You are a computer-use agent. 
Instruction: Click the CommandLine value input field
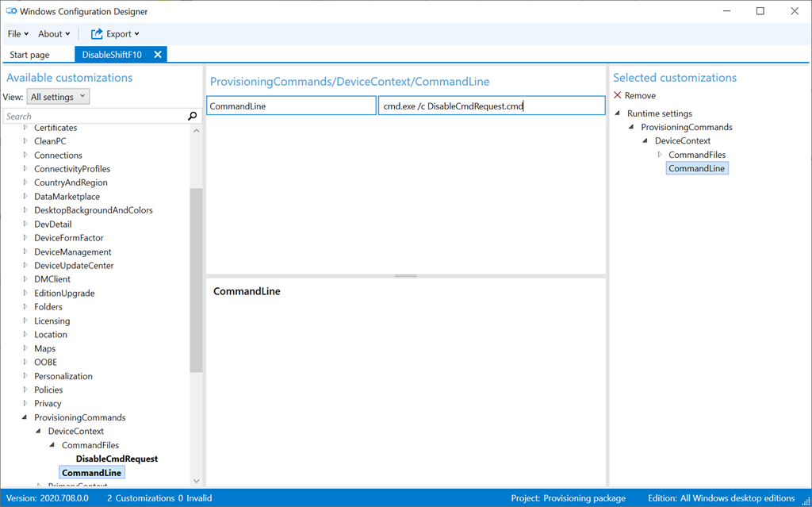pos(491,106)
